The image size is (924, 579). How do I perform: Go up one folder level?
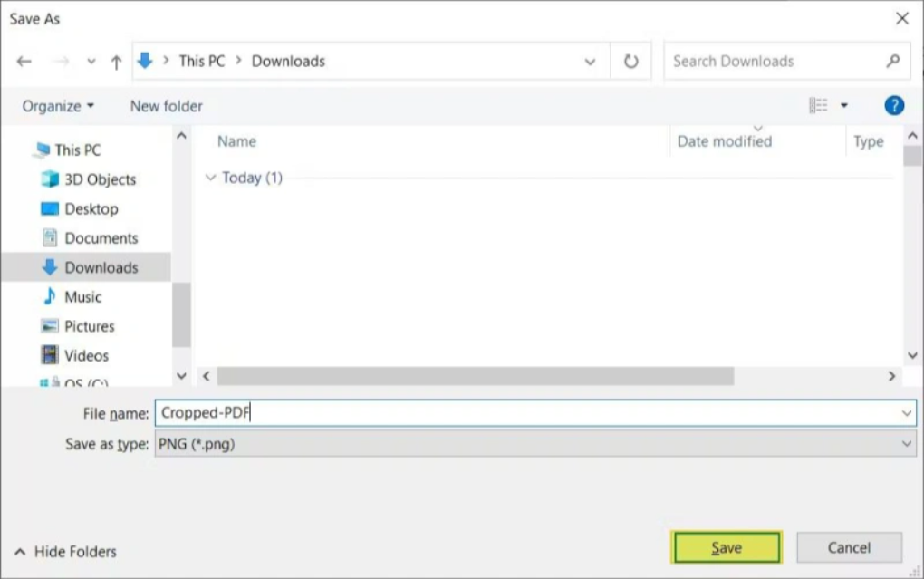[116, 61]
